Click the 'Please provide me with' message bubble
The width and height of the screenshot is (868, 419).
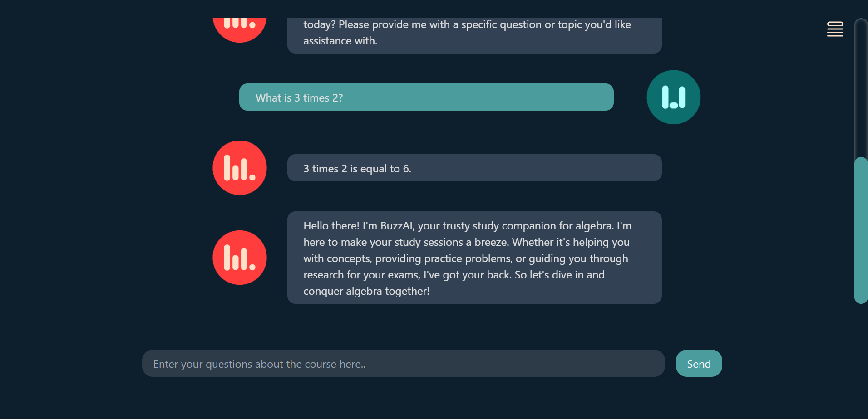[x=474, y=36]
